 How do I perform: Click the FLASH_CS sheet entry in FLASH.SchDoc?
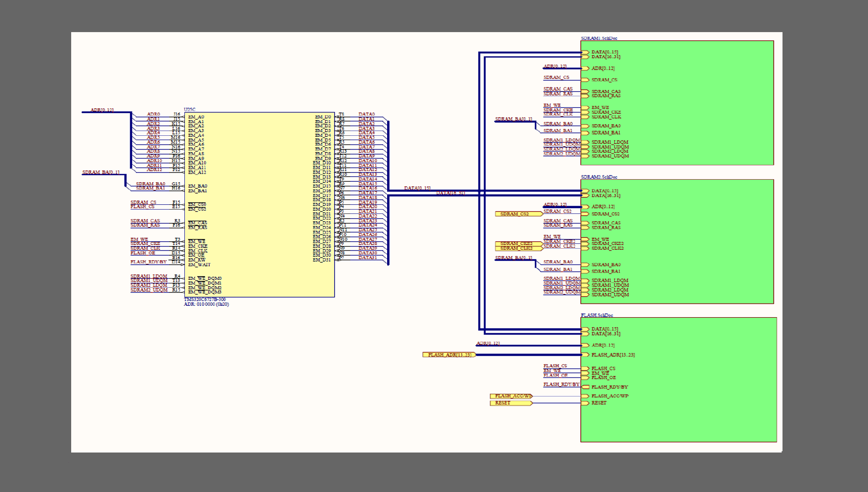tap(598, 369)
